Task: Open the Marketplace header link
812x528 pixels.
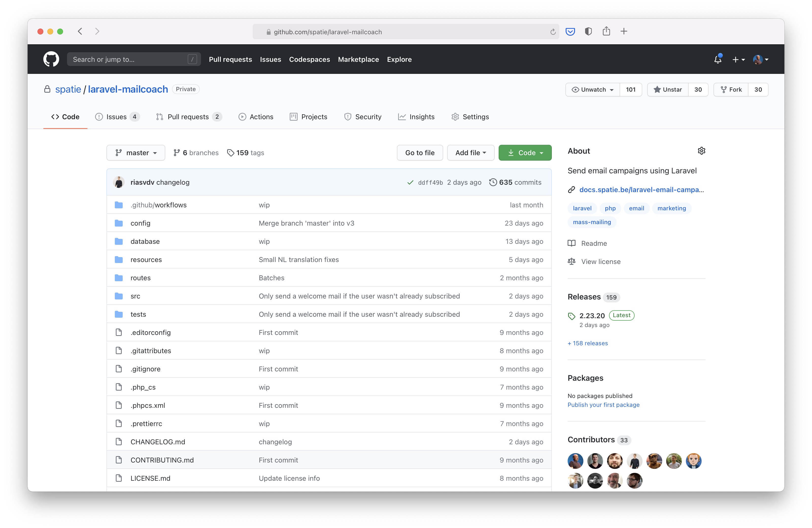Action: [x=358, y=59]
